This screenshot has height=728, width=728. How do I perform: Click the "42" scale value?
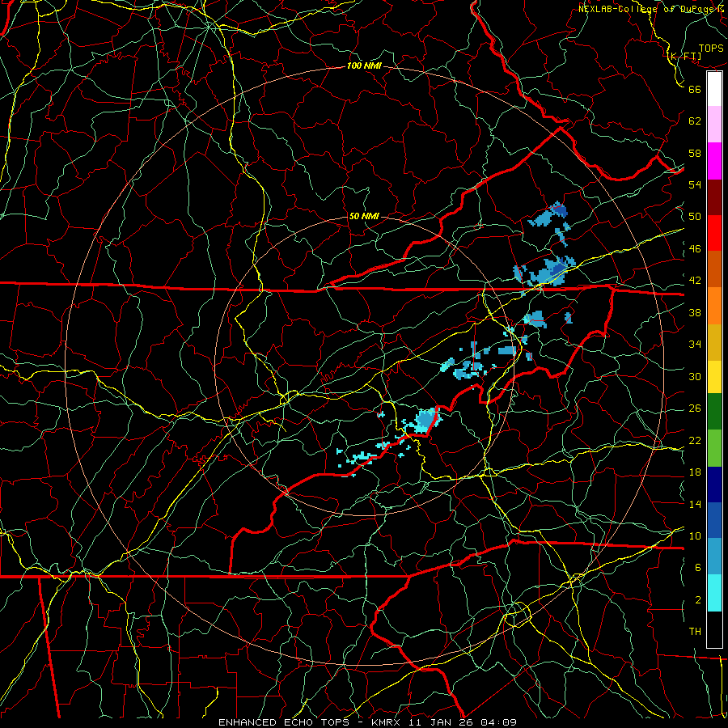point(695,281)
